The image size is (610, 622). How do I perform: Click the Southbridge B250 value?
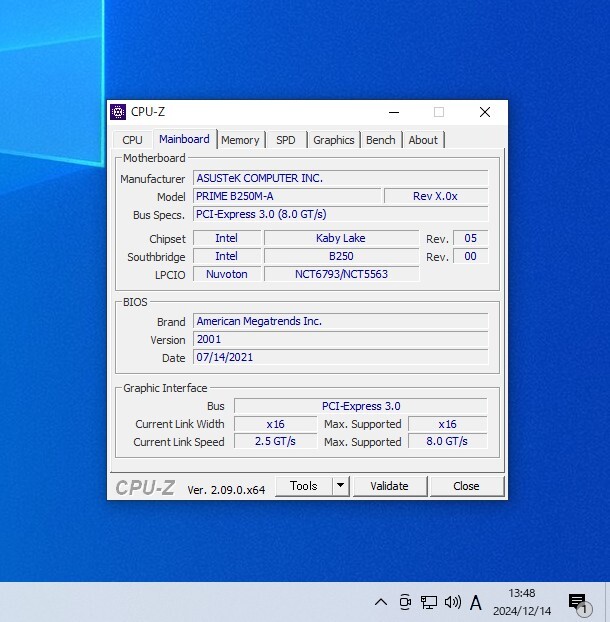pyautogui.click(x=341, y=256)
